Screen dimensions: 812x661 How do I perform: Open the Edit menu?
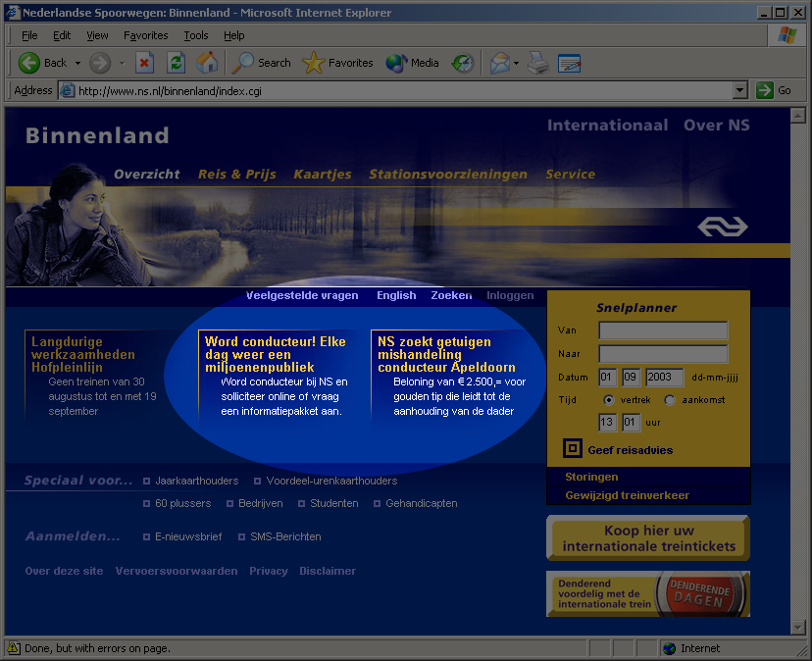pos(62,35)
